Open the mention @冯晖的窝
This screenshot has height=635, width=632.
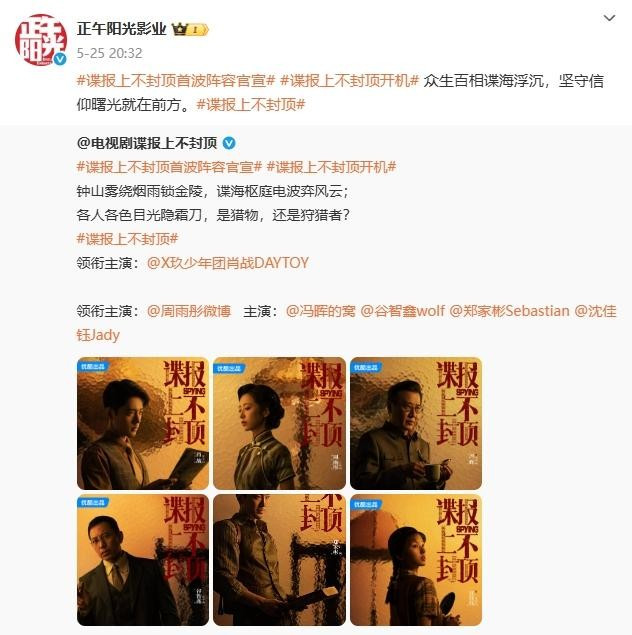[321, 311]
